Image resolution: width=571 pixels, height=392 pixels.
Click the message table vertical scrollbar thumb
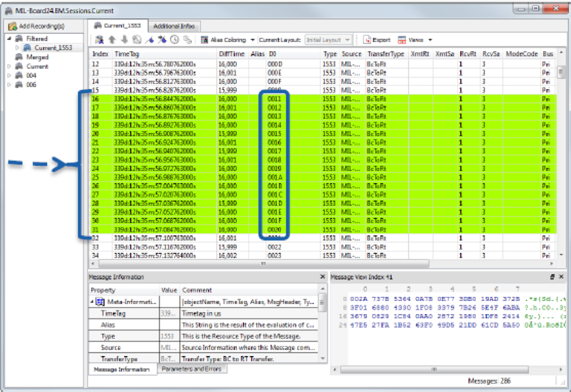point(561,72)
